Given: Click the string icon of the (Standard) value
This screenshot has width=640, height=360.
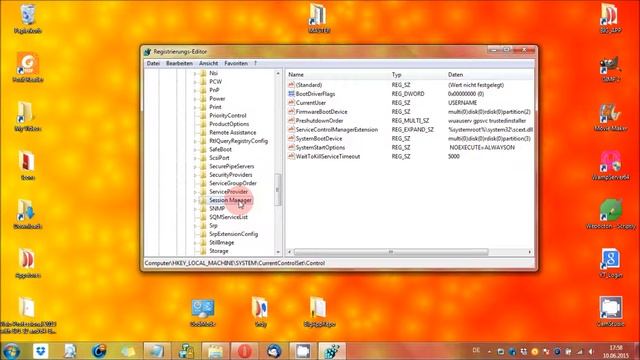Looking at the screenshot, I should [x=291, y=85].
